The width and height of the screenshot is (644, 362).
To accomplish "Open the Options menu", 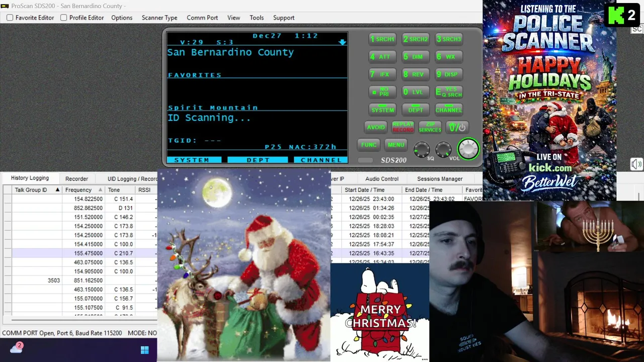I will pyautogui.click(x=122, y=18).
